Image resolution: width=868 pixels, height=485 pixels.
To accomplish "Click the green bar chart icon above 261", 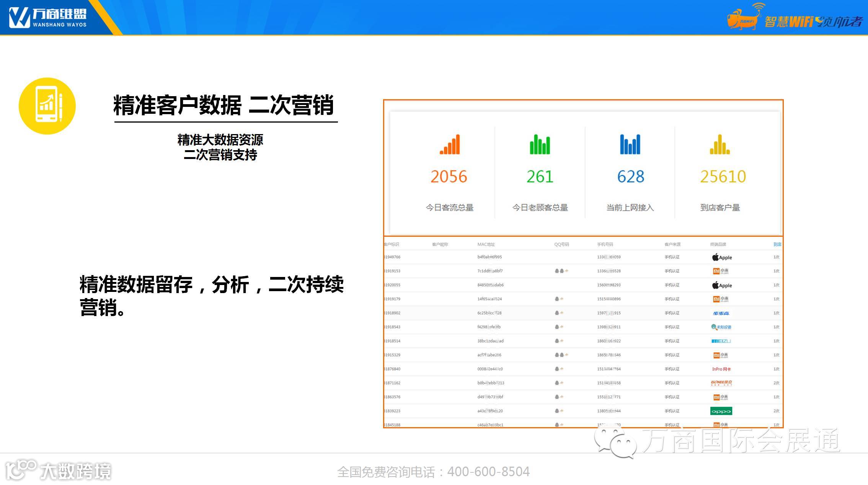I will [x=540, y=145].
